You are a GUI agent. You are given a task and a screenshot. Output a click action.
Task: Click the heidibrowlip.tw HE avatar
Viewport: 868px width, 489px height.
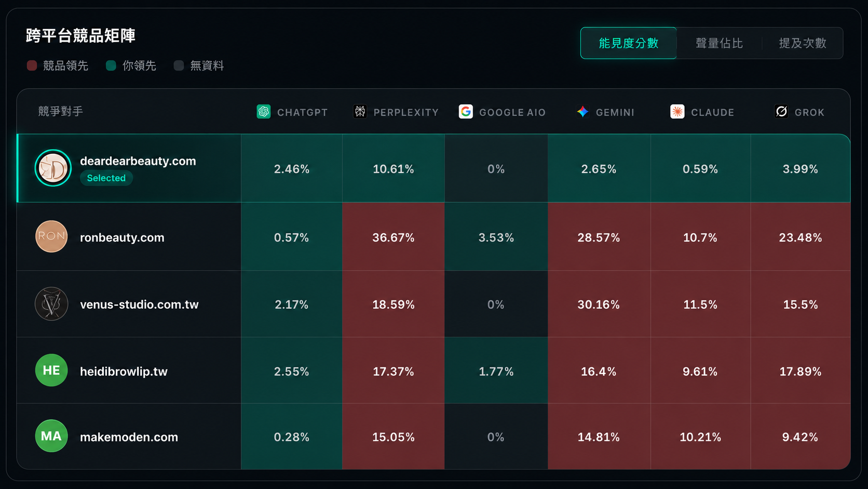pyautogui.click(x=51, y=370)
